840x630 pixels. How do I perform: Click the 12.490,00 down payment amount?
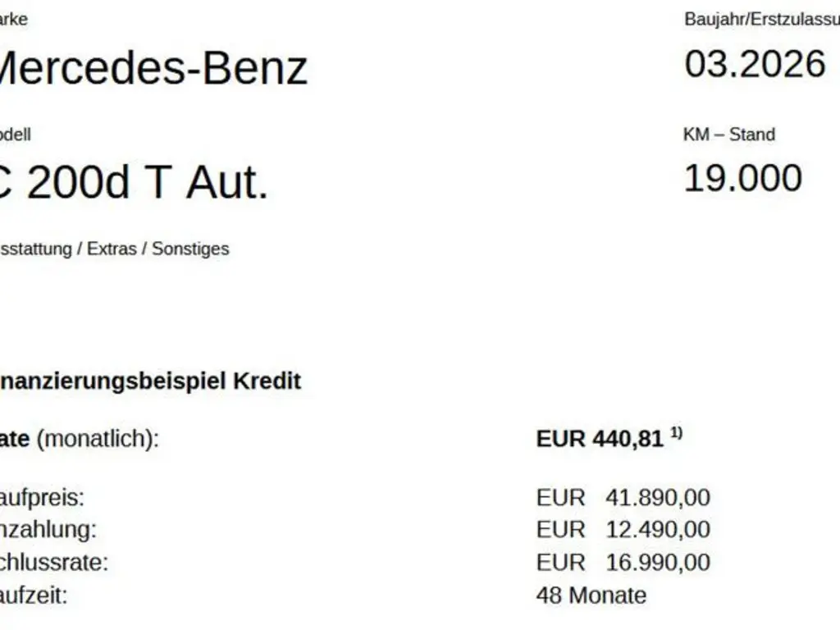tap(658, 530)
